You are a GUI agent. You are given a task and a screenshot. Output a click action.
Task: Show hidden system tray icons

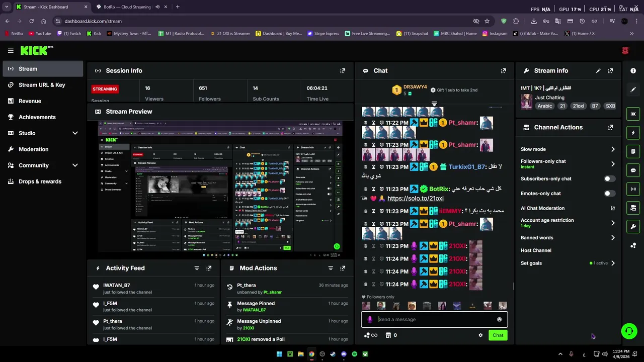pyautogui.click(x=560, y=354)
